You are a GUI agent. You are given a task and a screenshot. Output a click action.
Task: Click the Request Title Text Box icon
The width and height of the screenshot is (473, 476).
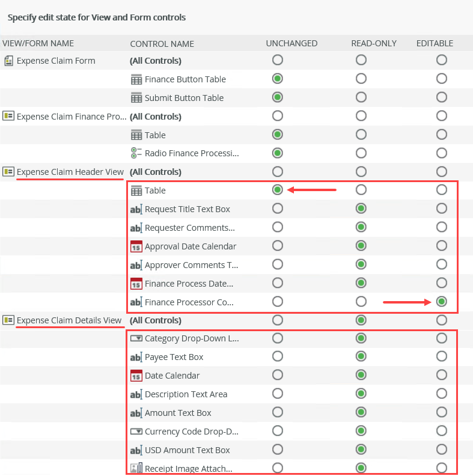pos(136,209)
